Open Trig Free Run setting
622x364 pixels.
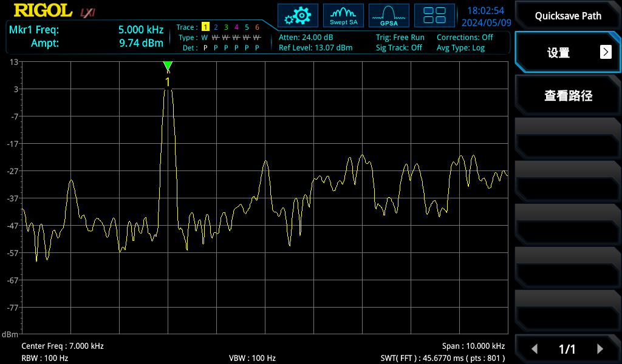[400, 37]
